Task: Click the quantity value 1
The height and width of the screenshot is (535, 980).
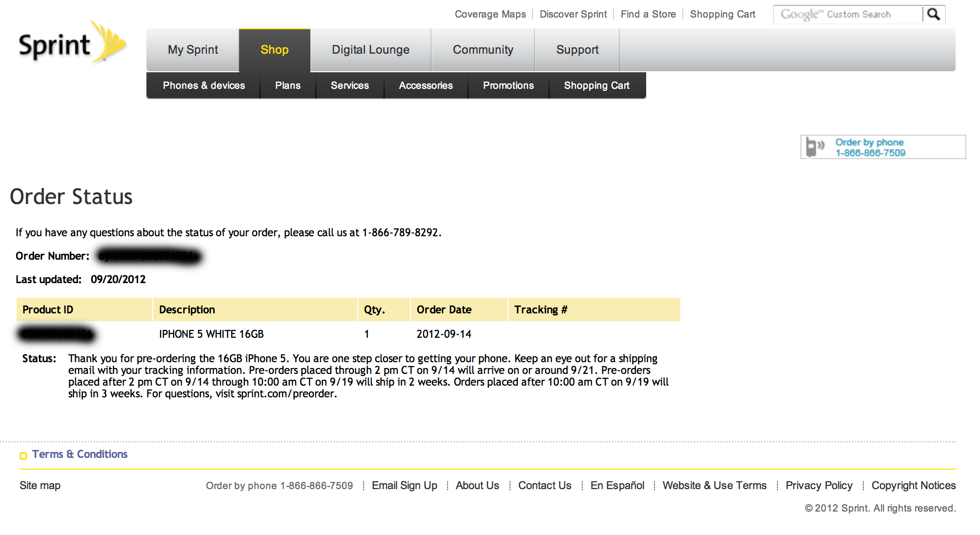Action: [367, 334]
